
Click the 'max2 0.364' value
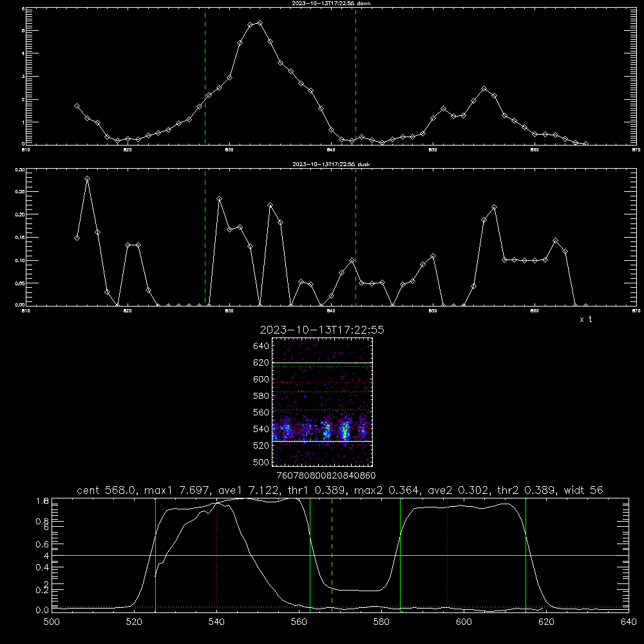386,490
